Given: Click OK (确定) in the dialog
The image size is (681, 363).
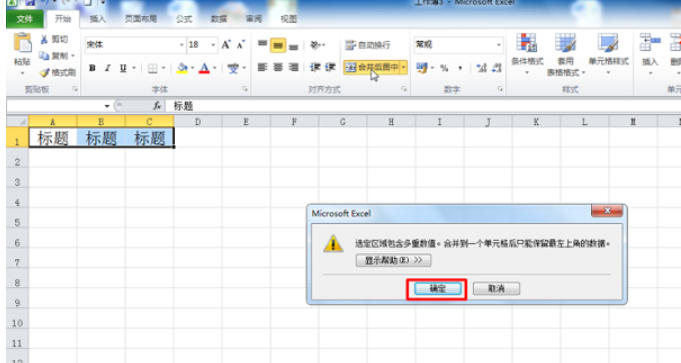Looking at the screenshot, I should click(438, 289).
